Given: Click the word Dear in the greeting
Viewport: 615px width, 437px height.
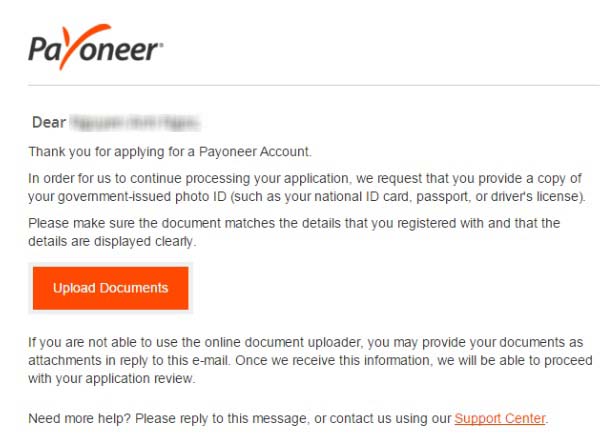Looking at the screenshot, I should click(x=49, y=122).
